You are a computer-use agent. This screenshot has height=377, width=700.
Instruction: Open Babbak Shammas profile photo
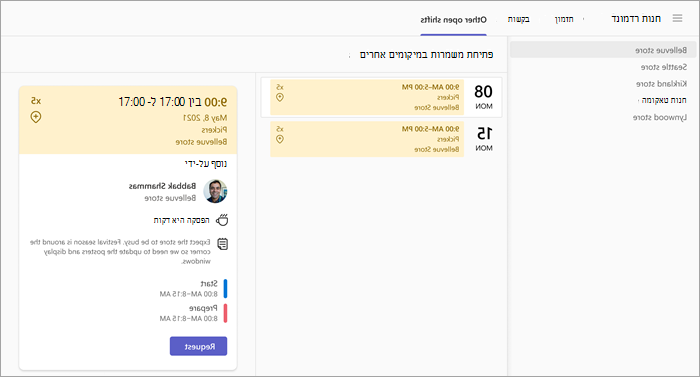click(x=215, y=191)
